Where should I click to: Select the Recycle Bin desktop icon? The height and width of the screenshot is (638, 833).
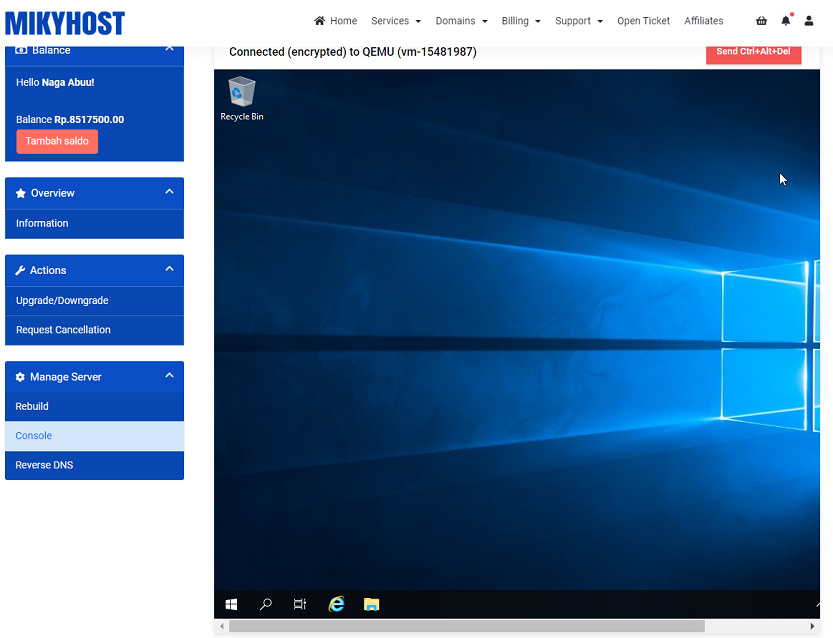242,99
